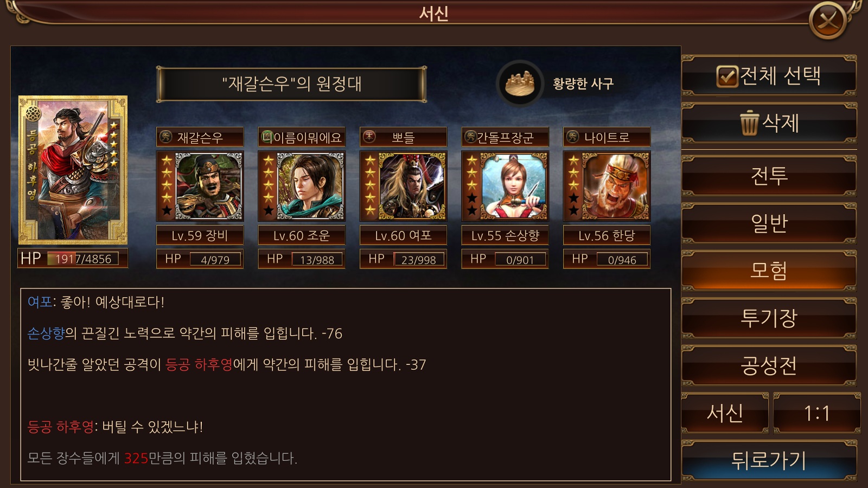Click the 황량한 사구 location icon

[520, 83]
